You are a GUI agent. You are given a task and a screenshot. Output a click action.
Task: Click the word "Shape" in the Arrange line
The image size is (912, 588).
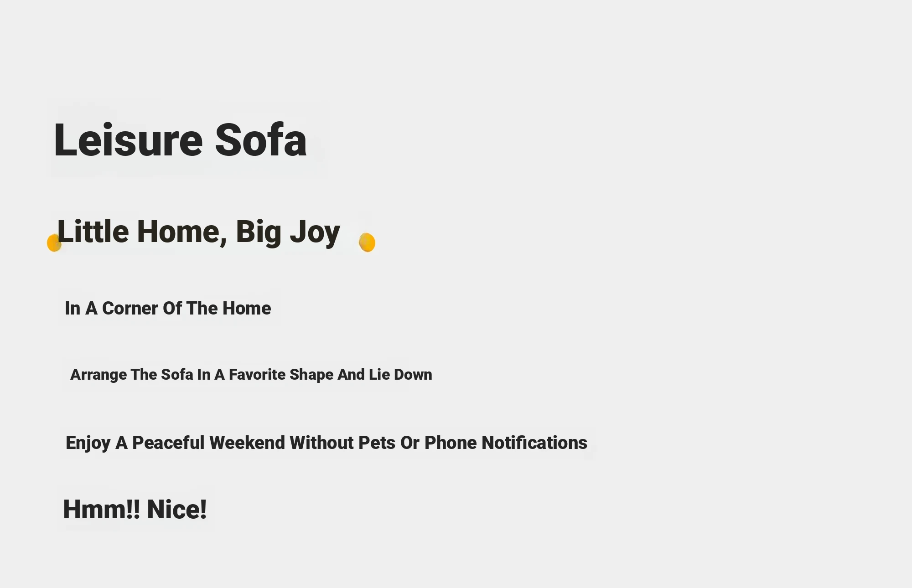pos(311,375)
